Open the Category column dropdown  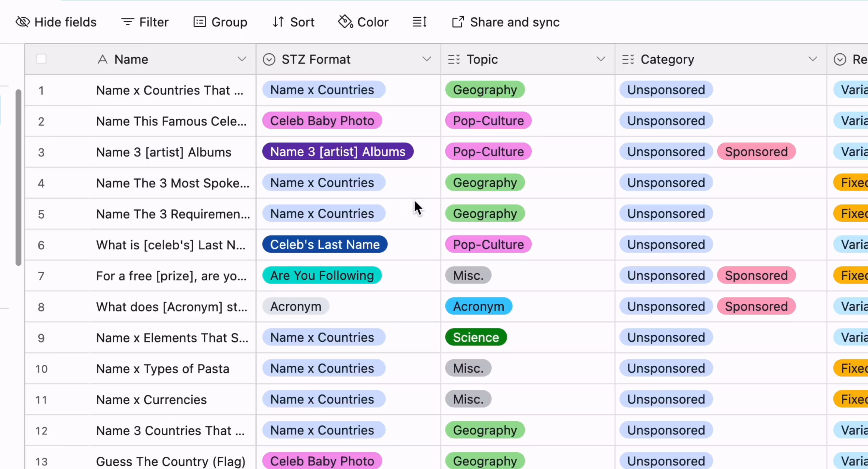click(813, 59)
